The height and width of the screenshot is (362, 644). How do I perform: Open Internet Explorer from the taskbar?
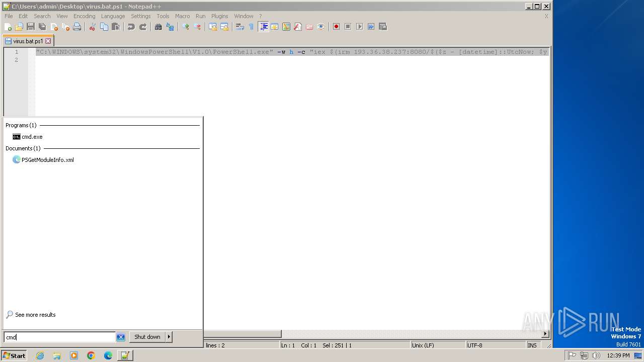pos(40,355)
